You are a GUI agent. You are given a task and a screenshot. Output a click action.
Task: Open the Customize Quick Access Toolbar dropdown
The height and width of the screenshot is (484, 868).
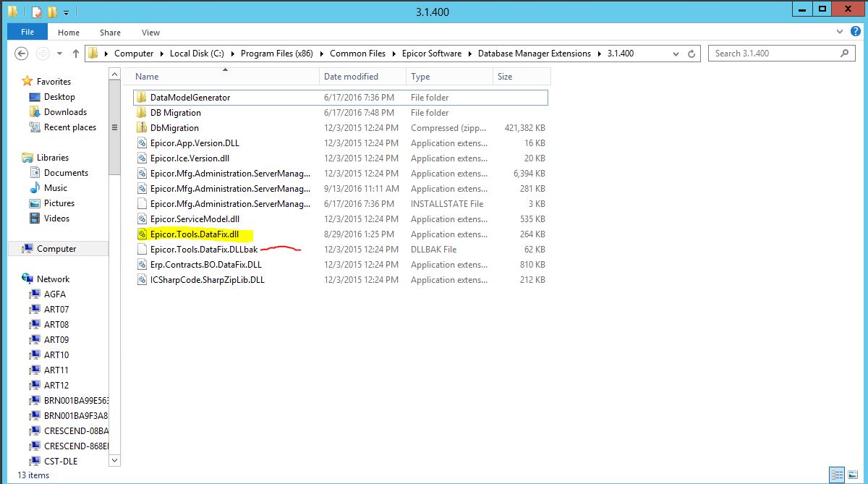pyautogui.click(x=66, y=12)
